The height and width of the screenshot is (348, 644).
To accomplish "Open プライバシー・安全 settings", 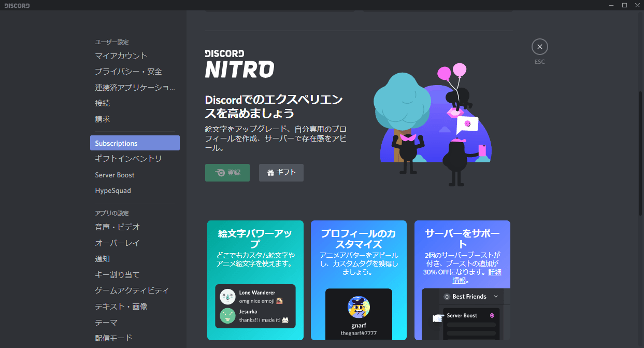I will coord(135,72).
